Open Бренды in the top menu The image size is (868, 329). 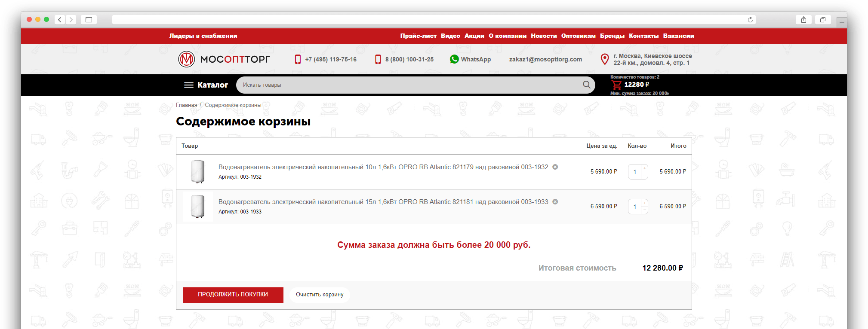pos(612,36)
